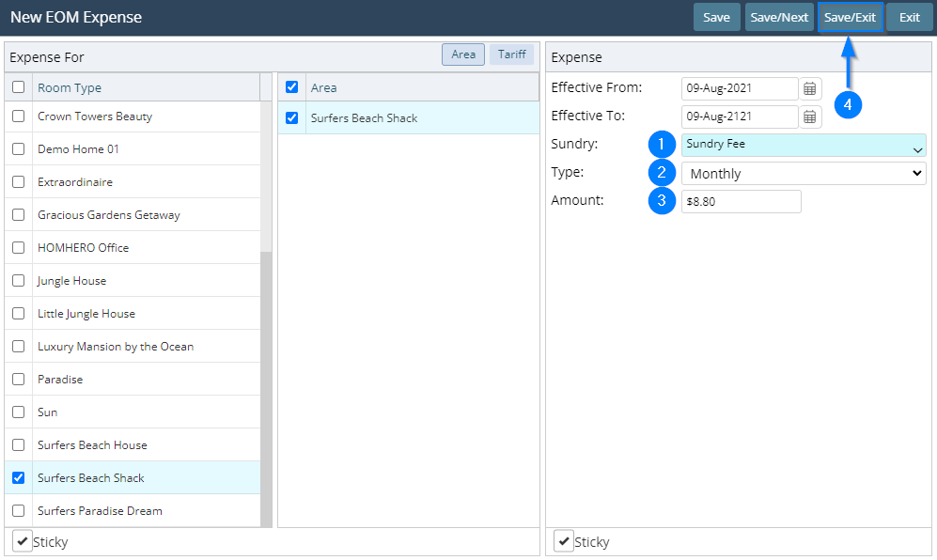Exit the New EOM Expense form
937x560 pixels.
[x=909, y=17]
